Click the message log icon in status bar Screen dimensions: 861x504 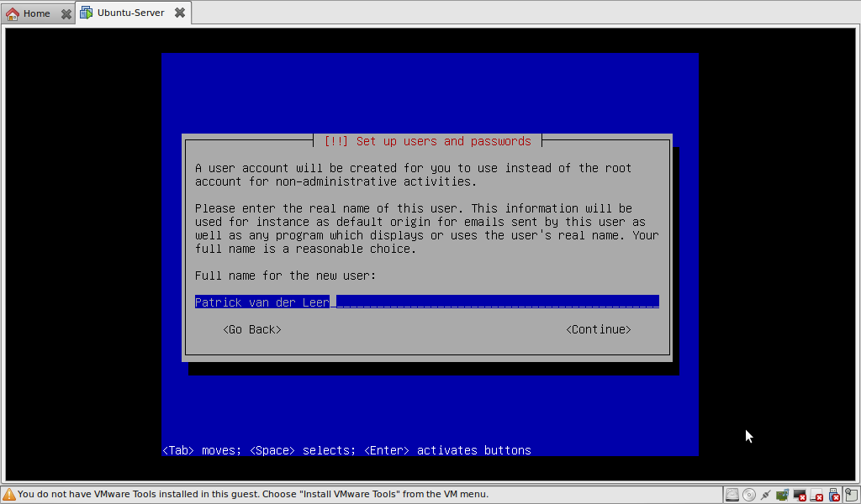tap(851, 495)
